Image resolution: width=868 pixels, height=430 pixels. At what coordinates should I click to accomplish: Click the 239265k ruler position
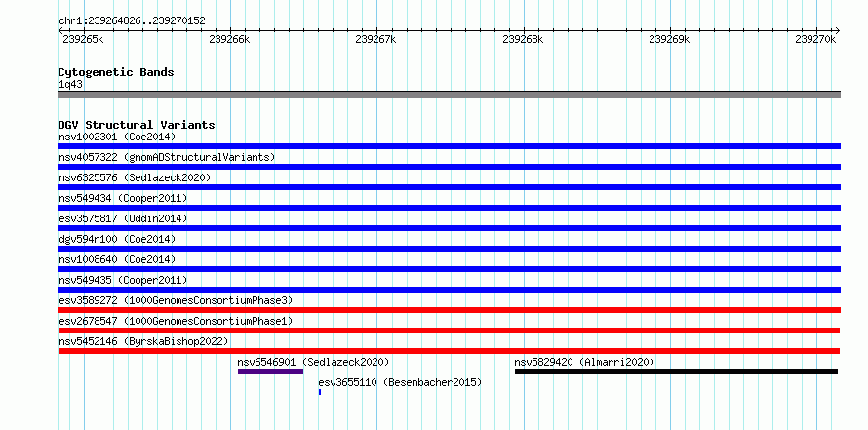(83, 39)
